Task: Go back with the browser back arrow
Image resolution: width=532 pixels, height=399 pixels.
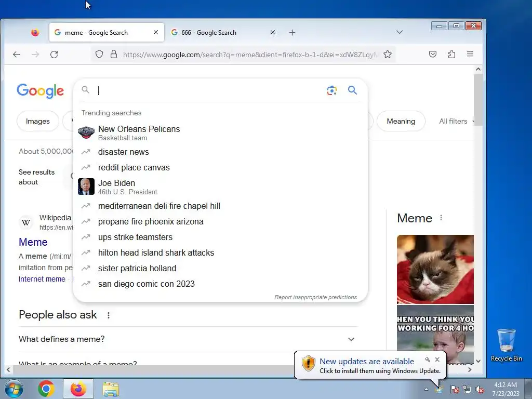Action: pyautogui.click(x=16, y=54)
